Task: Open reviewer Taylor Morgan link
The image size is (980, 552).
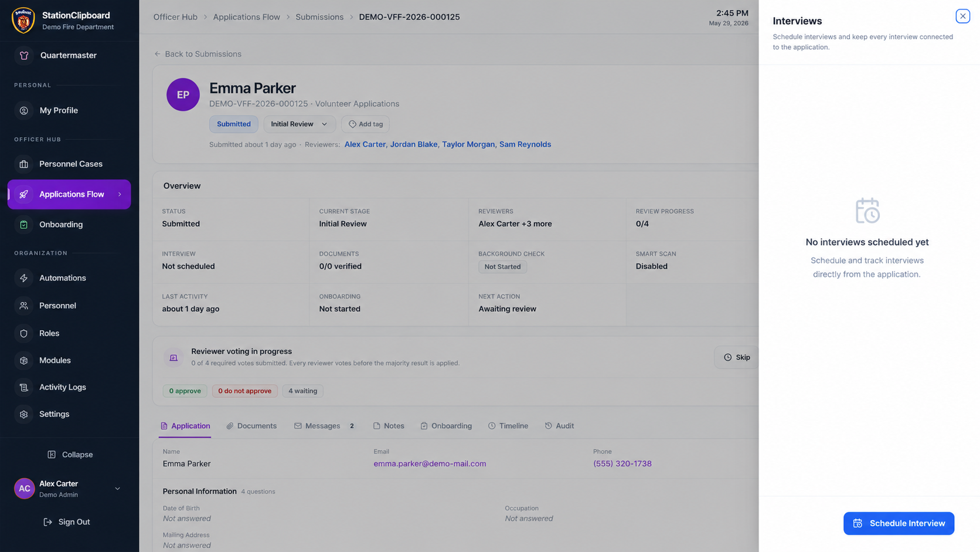Action: pyautogui.click(x=468, y=144)
